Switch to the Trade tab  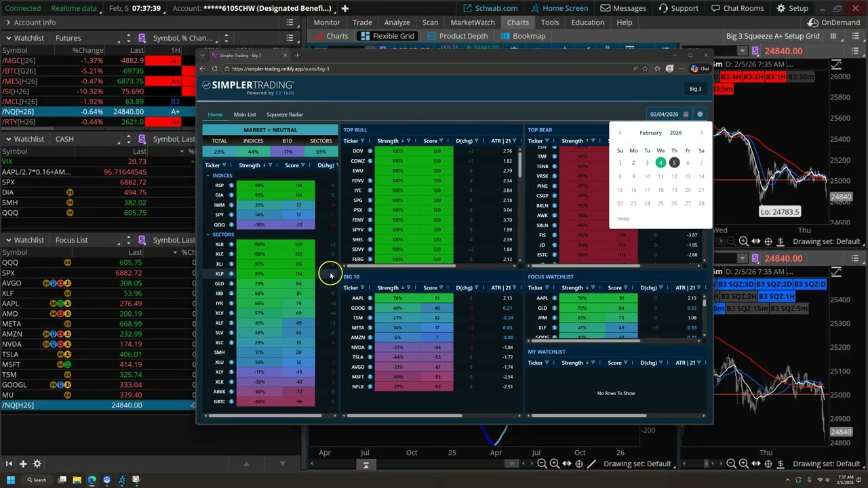(362, 22)
